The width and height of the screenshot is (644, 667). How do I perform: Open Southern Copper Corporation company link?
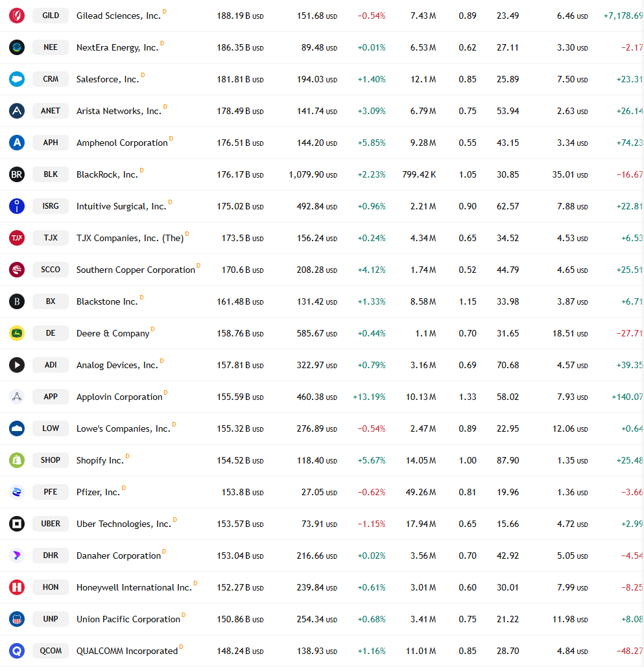click(136, 270)
